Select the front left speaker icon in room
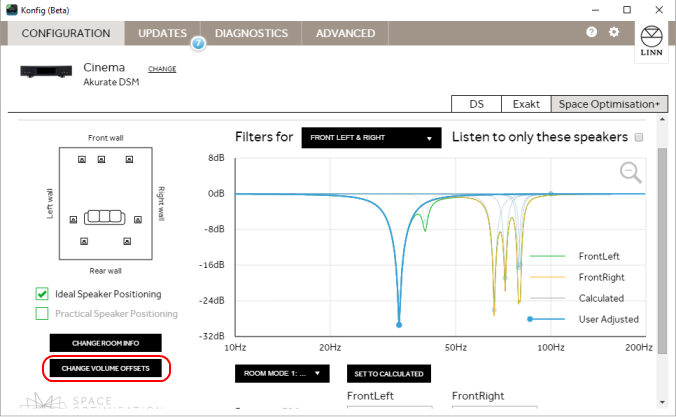The width and height of the screenshot is (676, 417). tap(82, 160)
